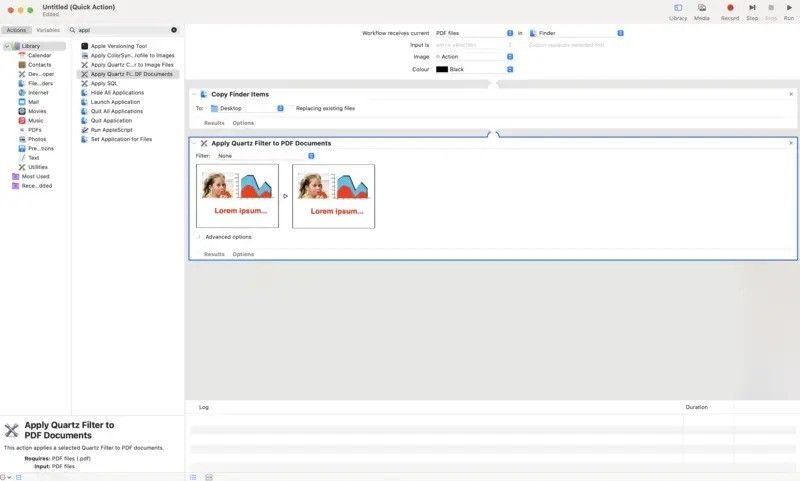Open 'Workflow receives current' PDF files dropdown
The width and height of the screenshot is (800, 481).
[474, 33]
